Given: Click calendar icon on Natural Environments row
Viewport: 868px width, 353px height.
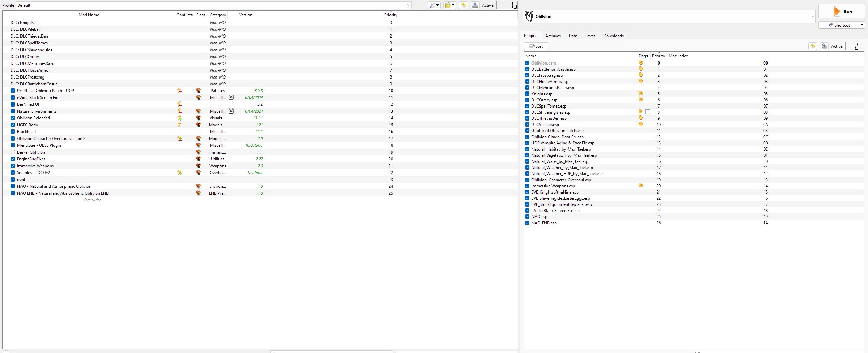Looking at the screenshot, I should click(231, 111).
